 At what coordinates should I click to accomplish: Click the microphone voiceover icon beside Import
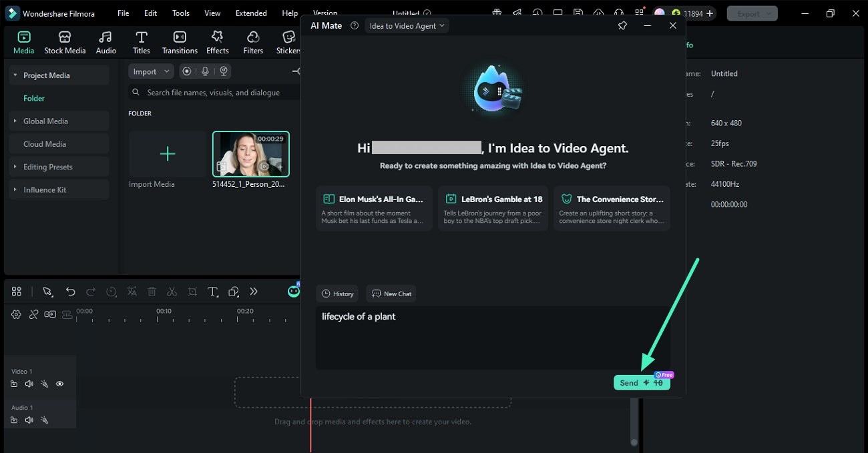pyautogui.click(x=206, y=71)
